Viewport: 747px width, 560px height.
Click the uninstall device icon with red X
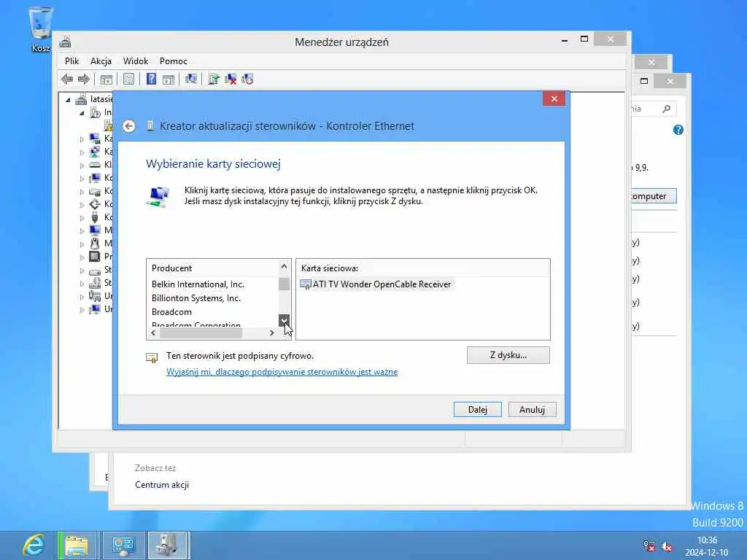click(231, 79)
